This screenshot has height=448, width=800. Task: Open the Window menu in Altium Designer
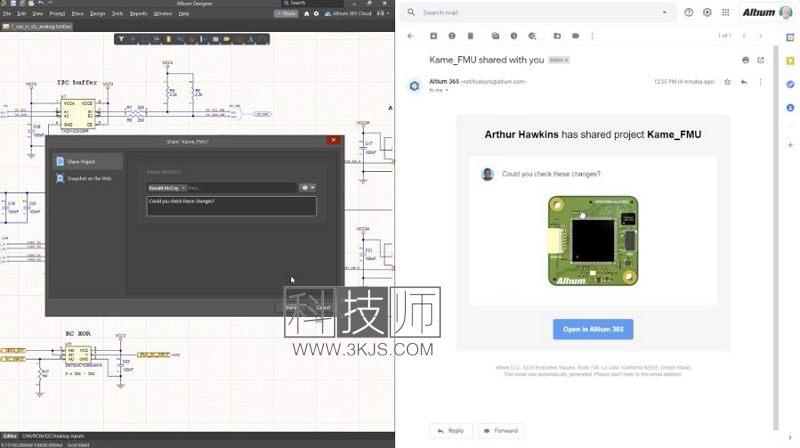(163, 14)
